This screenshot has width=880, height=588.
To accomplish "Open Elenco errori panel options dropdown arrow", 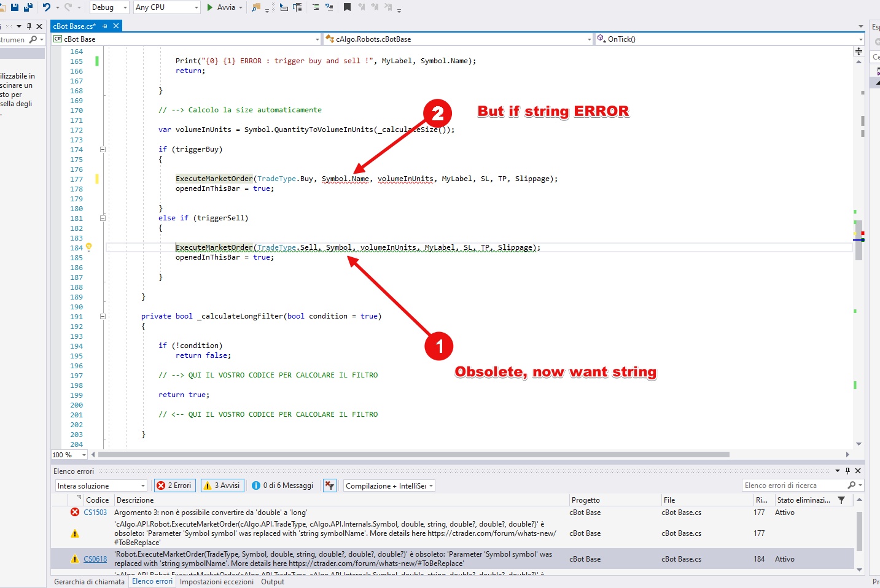I will (x=838, y=471).
